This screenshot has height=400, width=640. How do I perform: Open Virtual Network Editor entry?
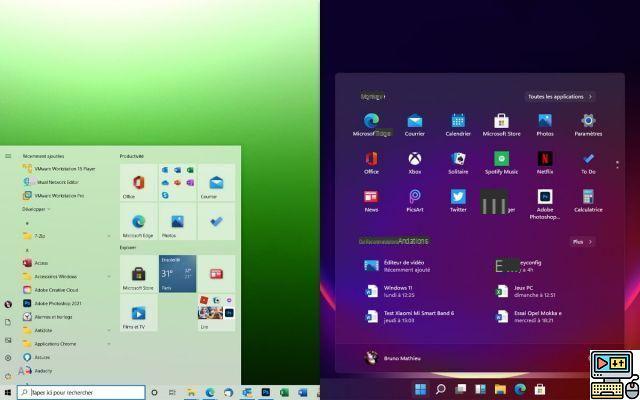(x=51, y=182)
